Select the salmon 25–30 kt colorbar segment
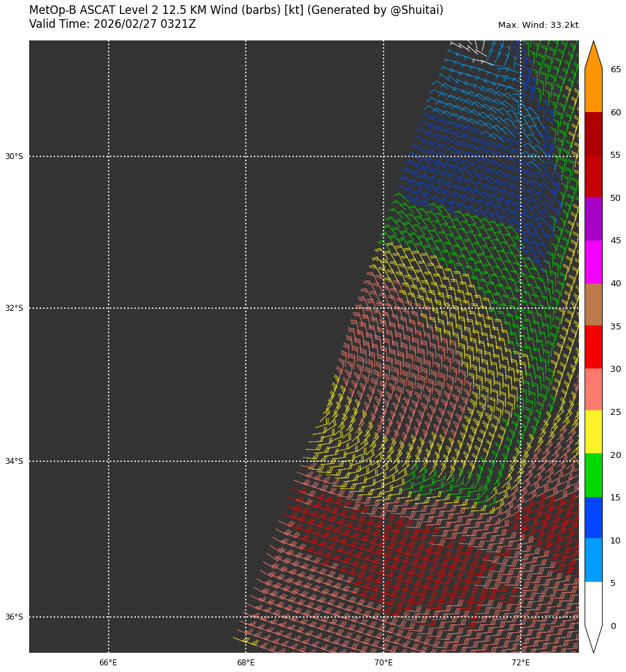Image resolution: width=626 pixels, height=672 pixels. click(593, 389)
